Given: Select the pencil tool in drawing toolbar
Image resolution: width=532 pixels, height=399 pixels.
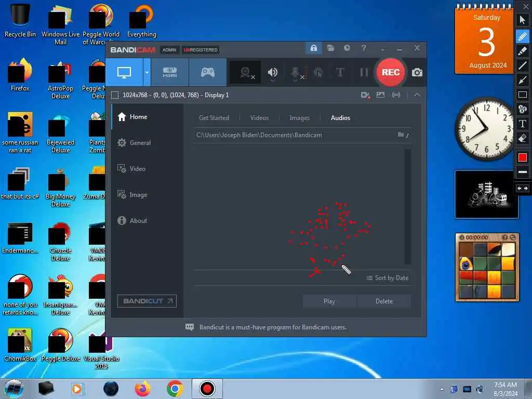Looking at the screenshot, I should click(523, 36).
